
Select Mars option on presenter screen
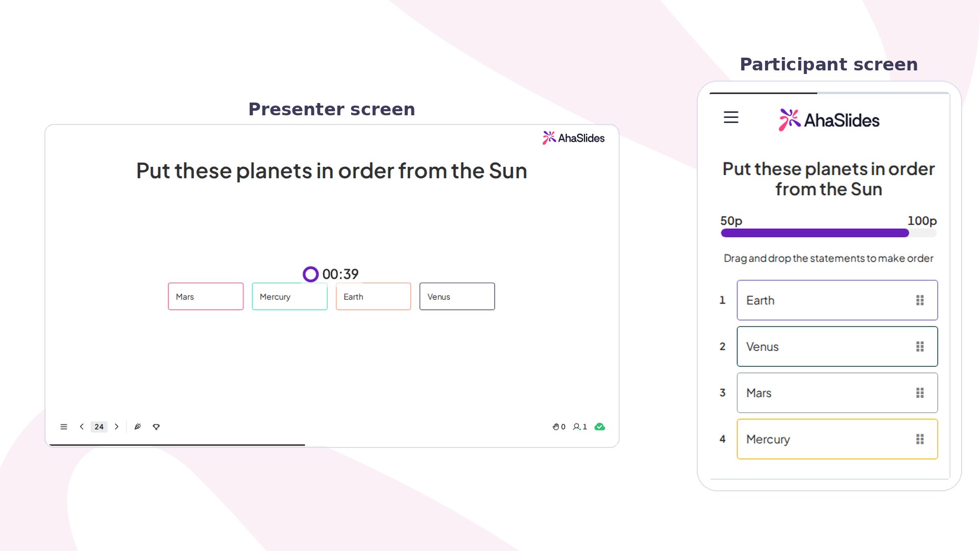click(206, 296)
